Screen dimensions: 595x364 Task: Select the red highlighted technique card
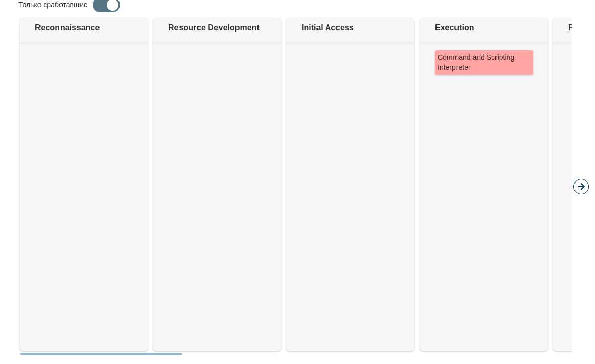(484, 63)
